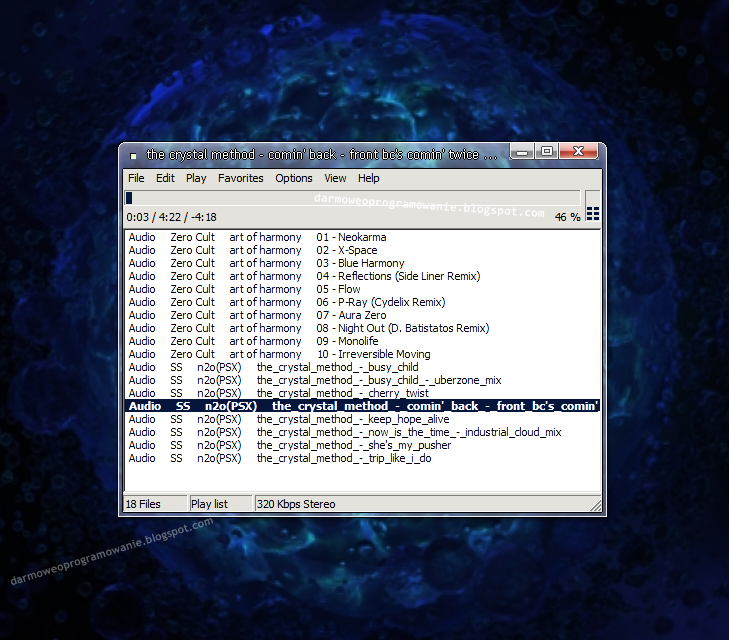
Task: Close the player window
Action: pos(578,152)
